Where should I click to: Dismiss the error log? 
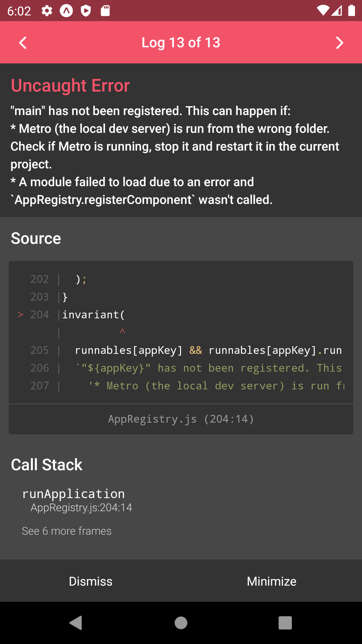pos(90,581)
